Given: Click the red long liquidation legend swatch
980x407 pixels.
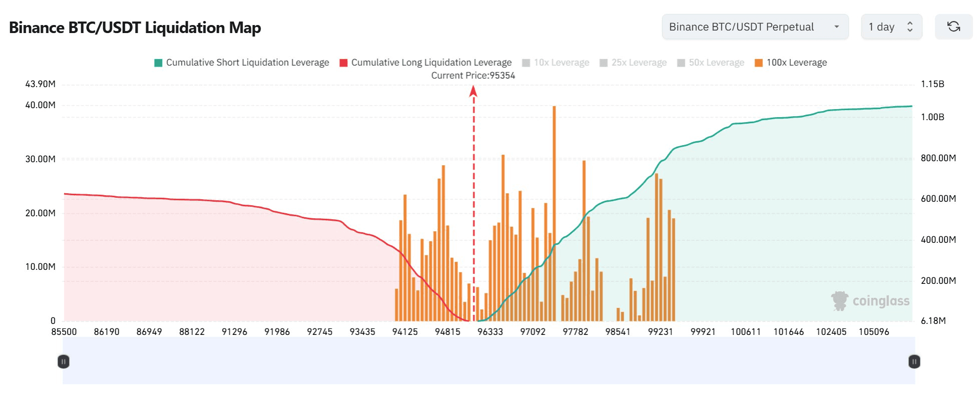Looking at the screenshot, I should [343, 63].
